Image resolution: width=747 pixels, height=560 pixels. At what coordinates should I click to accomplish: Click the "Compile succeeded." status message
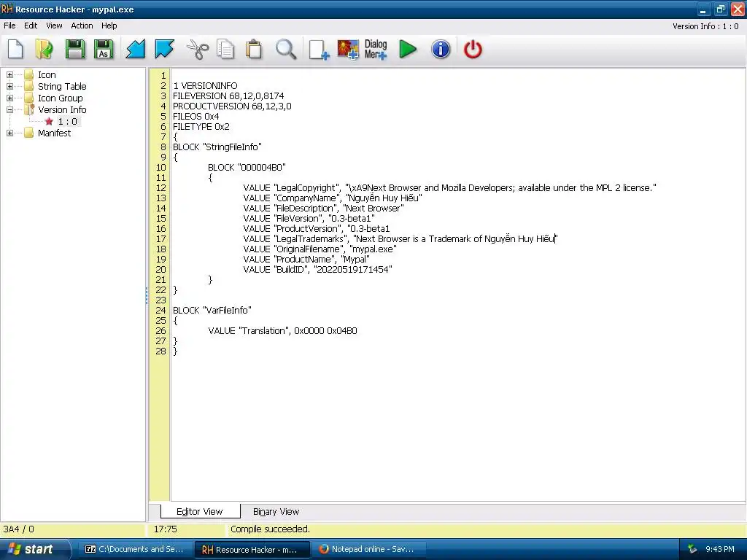270,529
